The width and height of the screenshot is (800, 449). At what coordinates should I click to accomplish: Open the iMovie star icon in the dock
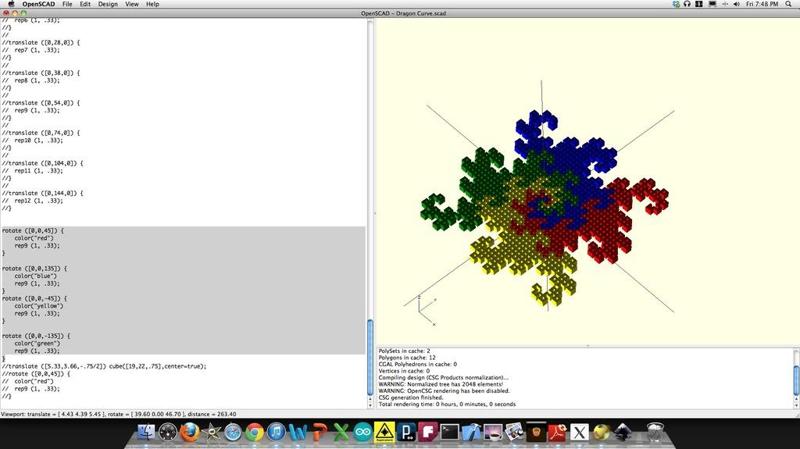pyautogui.click(x=211, y=433)
